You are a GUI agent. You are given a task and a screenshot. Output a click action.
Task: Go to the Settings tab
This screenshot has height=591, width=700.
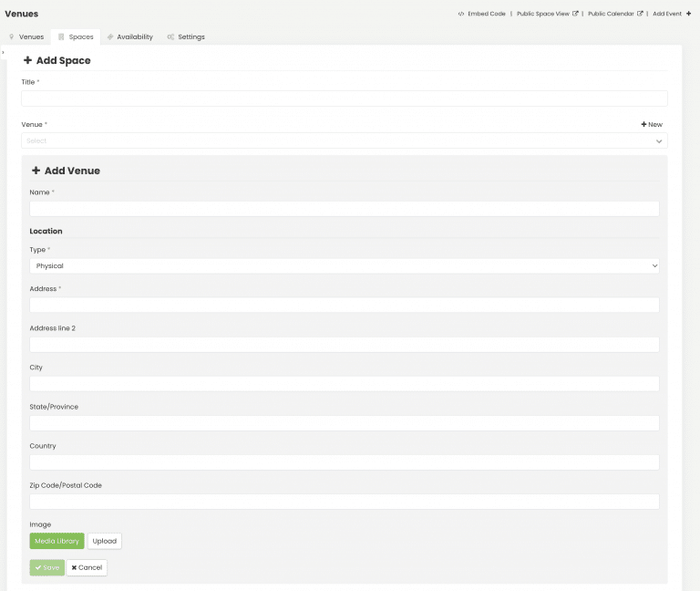coord(186,37)
